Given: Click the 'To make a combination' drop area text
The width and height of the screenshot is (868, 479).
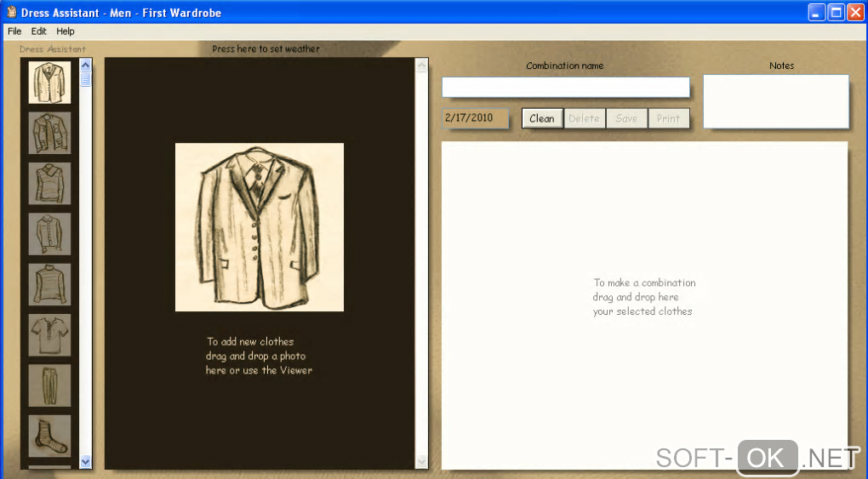Looking at the screenshot, I should coord(644,297).
